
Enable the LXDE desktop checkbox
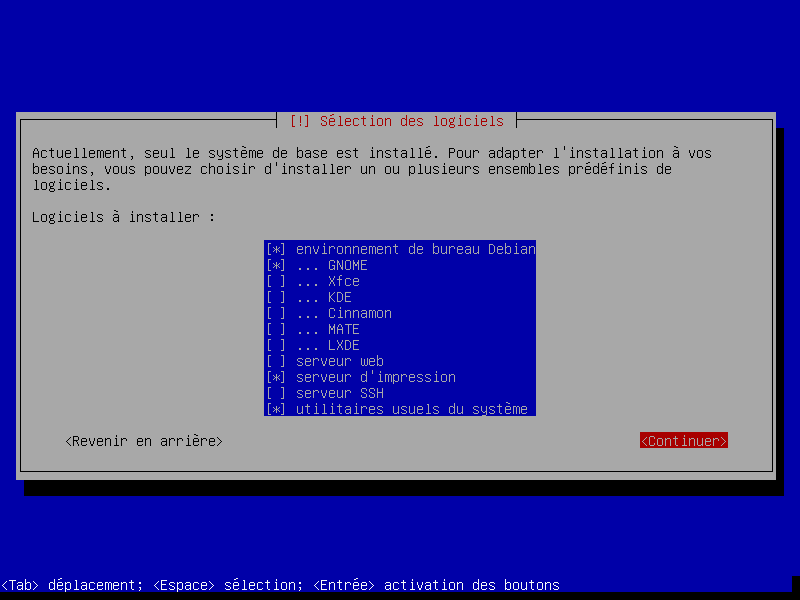[276, 345]
